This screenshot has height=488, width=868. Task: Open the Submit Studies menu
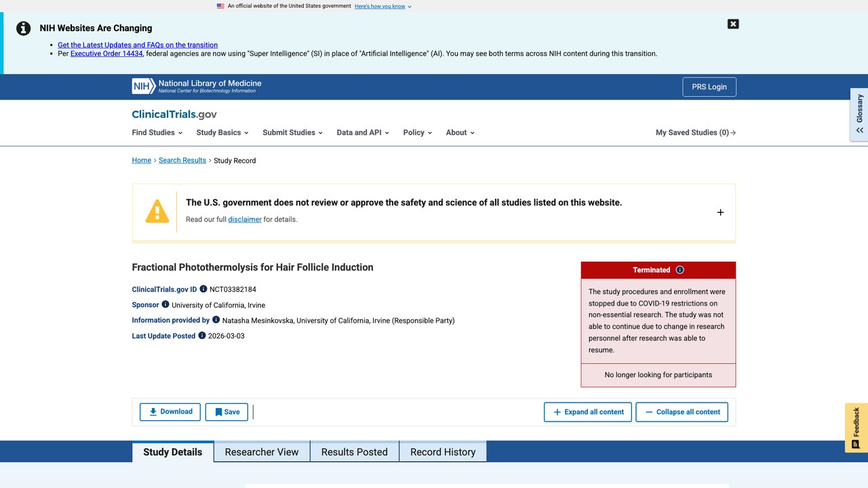(x=292, y=132)
